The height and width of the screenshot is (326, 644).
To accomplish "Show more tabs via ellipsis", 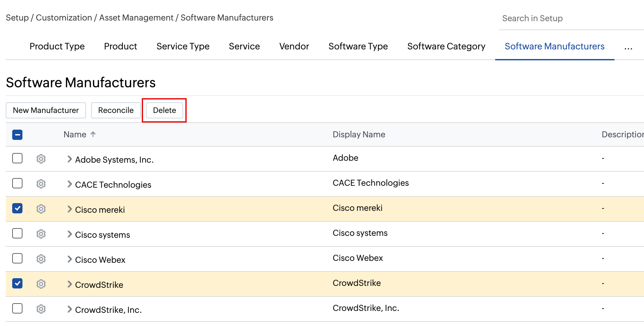I will pos(628,47).
